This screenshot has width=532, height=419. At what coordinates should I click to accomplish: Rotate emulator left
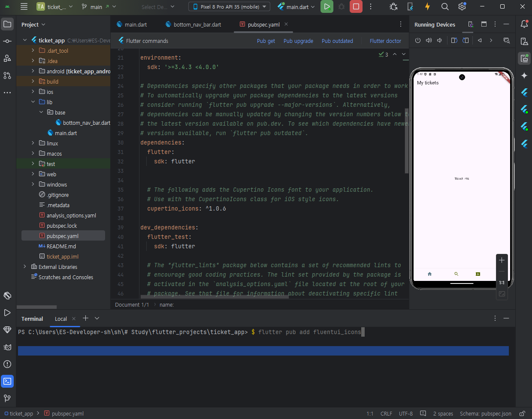(454, 40)
